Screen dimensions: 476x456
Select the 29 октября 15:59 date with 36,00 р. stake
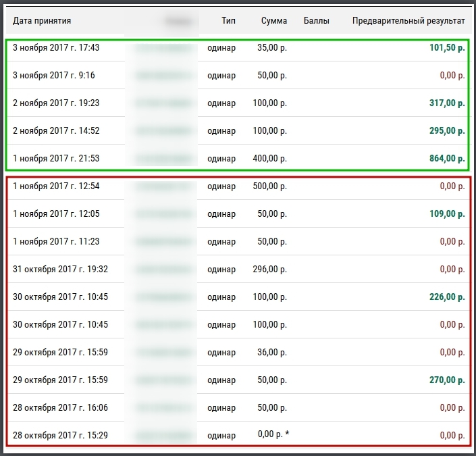pos(60,352)
